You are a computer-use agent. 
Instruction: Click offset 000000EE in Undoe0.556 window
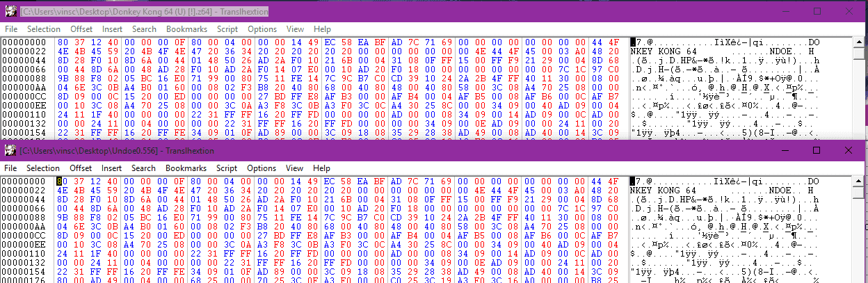23,244
